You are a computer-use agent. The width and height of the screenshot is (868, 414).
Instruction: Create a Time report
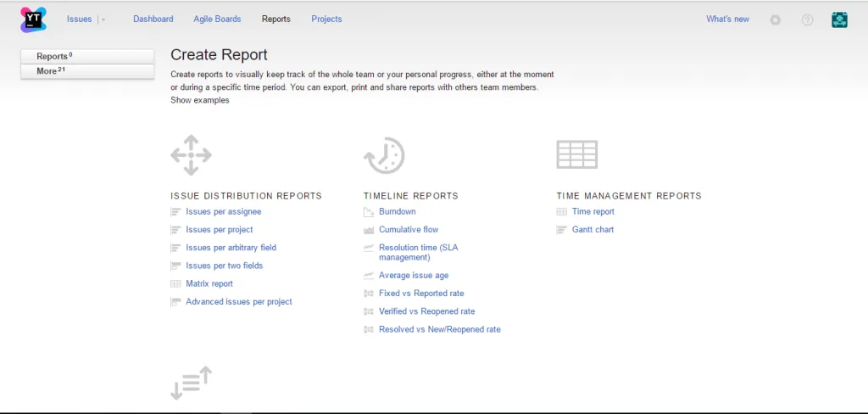pos(593,212)
